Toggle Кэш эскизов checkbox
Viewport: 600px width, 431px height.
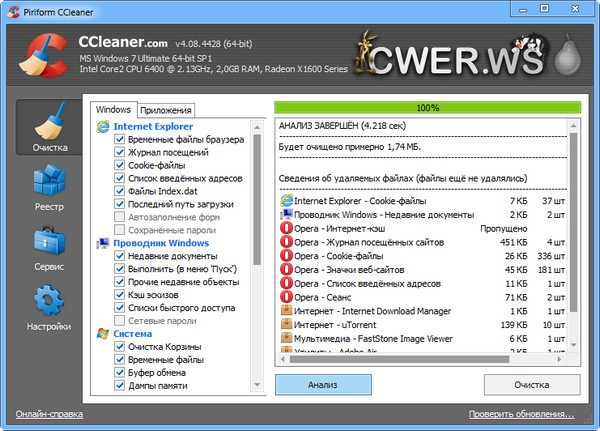tap(119, 294)
